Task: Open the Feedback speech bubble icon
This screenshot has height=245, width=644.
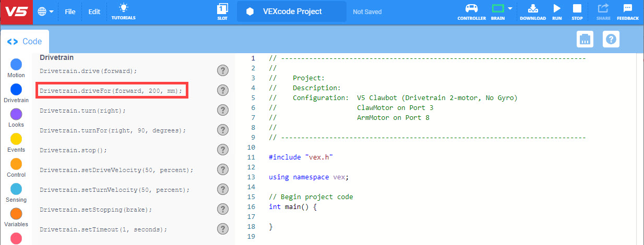Action: pyautogui.click(x=627, y=8)
